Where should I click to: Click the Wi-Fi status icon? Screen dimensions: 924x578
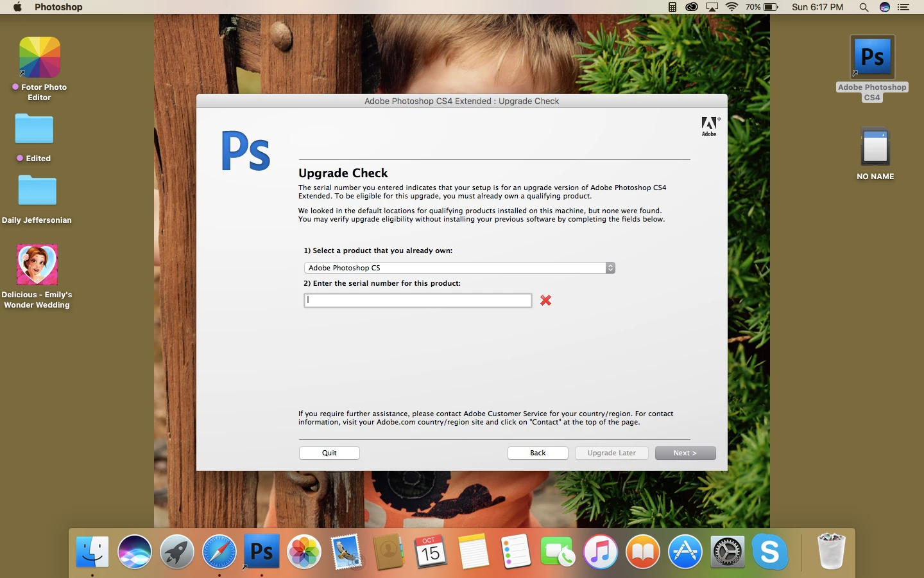click(732, 7)
